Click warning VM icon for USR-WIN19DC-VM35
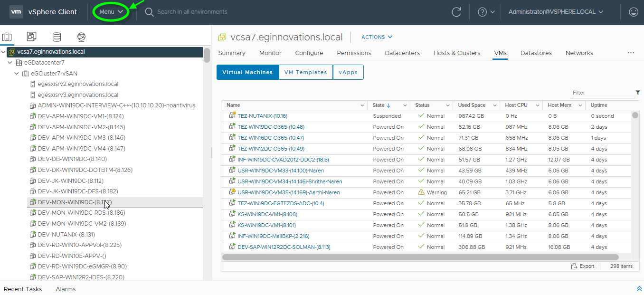 click(233, 192)
